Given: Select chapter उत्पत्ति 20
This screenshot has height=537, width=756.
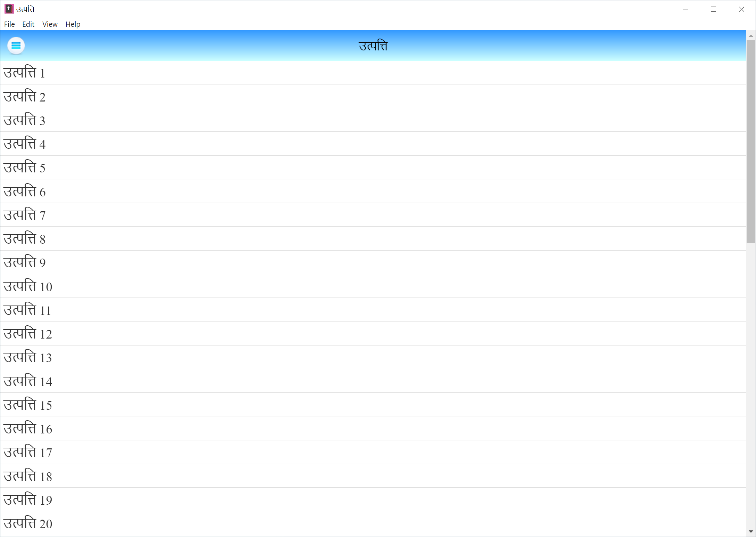Looking at the screenshot, I should 28,523.
